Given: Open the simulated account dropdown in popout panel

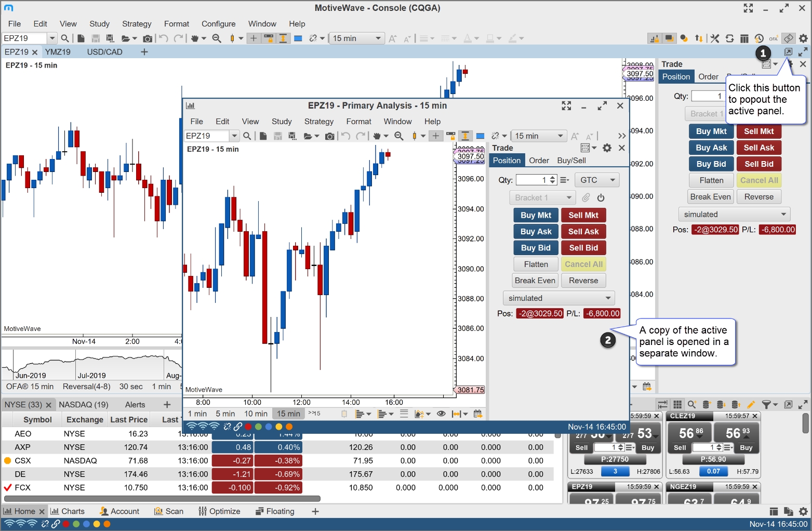Looking at the screenshot, I should coord(559,298).
